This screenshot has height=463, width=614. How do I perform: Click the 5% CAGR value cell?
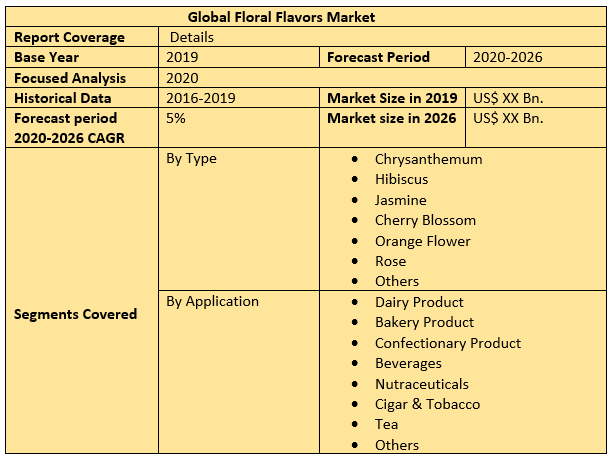coord(176,118)
